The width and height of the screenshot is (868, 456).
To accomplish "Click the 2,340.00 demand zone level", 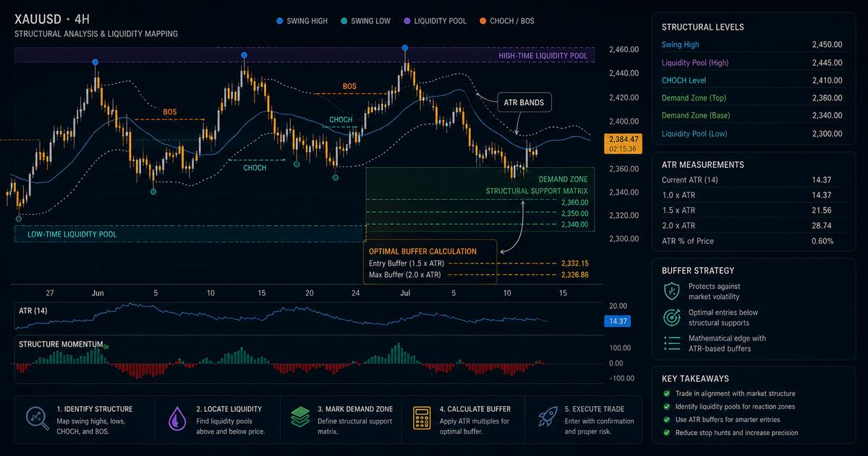I will (x=574, y=225).
